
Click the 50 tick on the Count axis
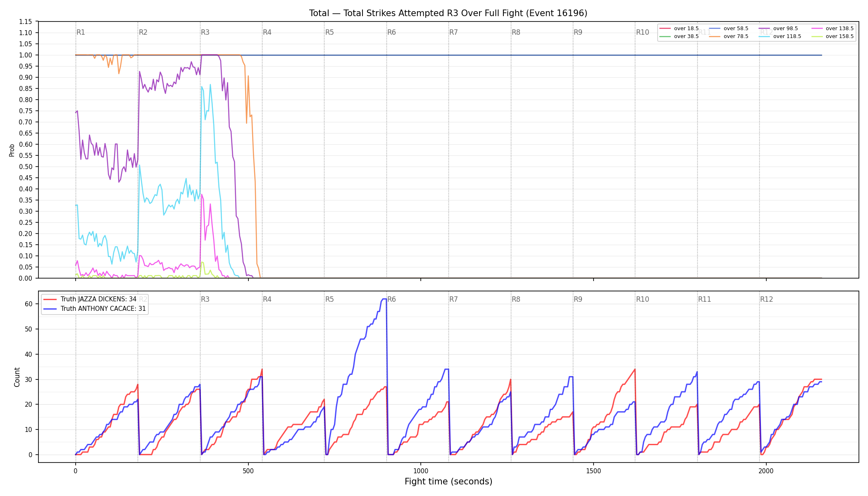pyautogui.click(x=29, y=329)
